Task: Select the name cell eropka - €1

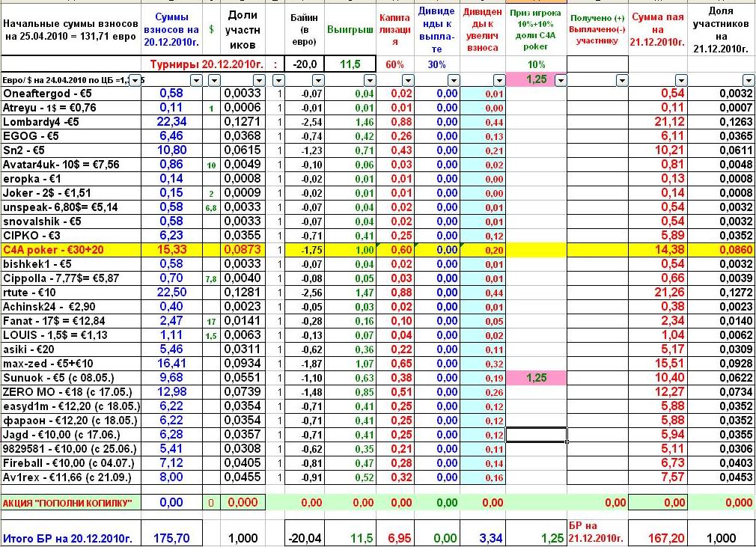Action: coord(71,179)
